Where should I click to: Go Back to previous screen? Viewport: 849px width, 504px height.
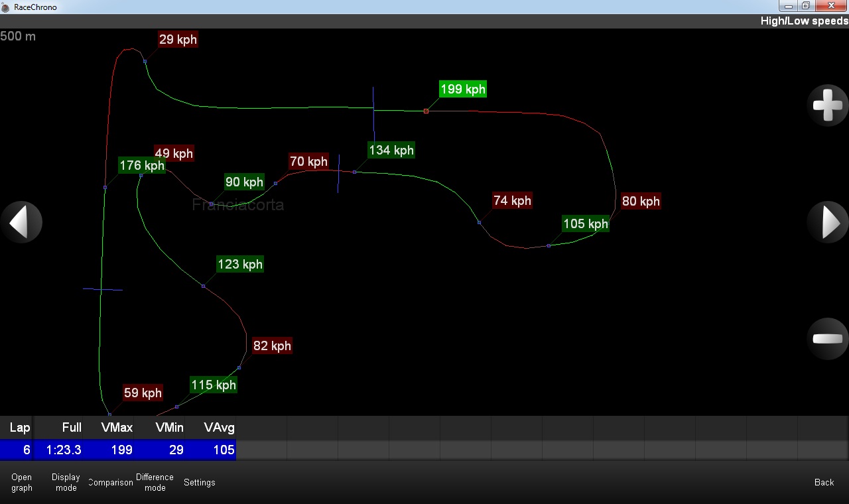[824, 482]
